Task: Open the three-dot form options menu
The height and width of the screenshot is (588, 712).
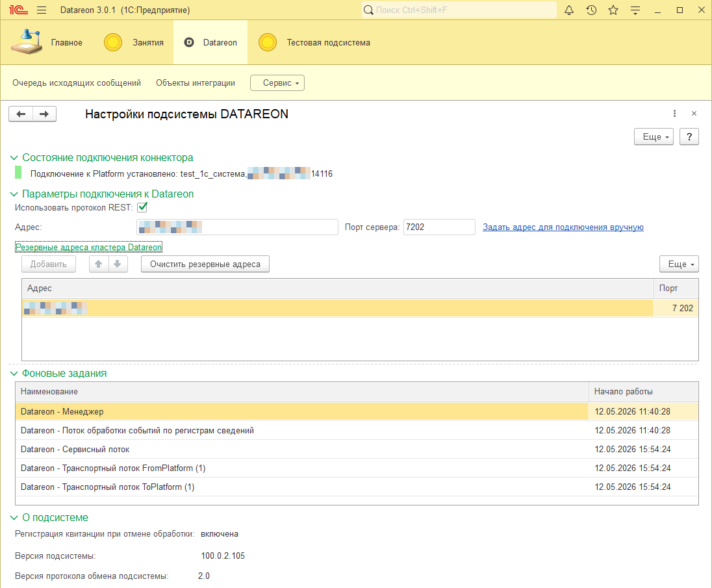Action: [674, 114]
